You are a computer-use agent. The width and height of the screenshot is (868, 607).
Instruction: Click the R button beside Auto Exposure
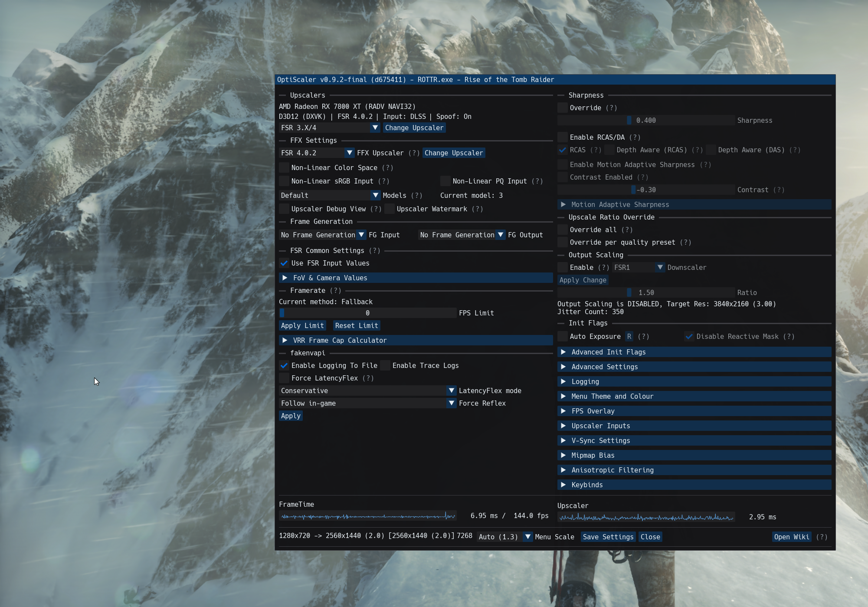(x=629, y=336)
